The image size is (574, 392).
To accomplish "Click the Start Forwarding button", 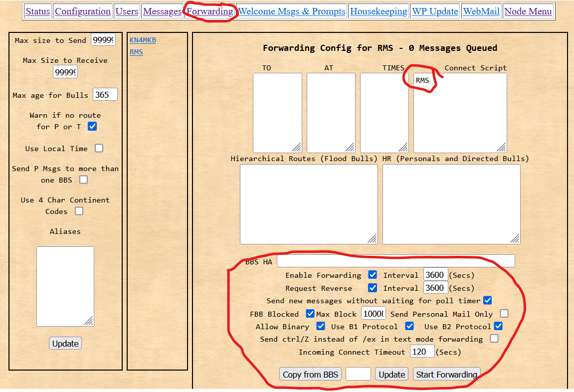I will (x=446, y=374).
